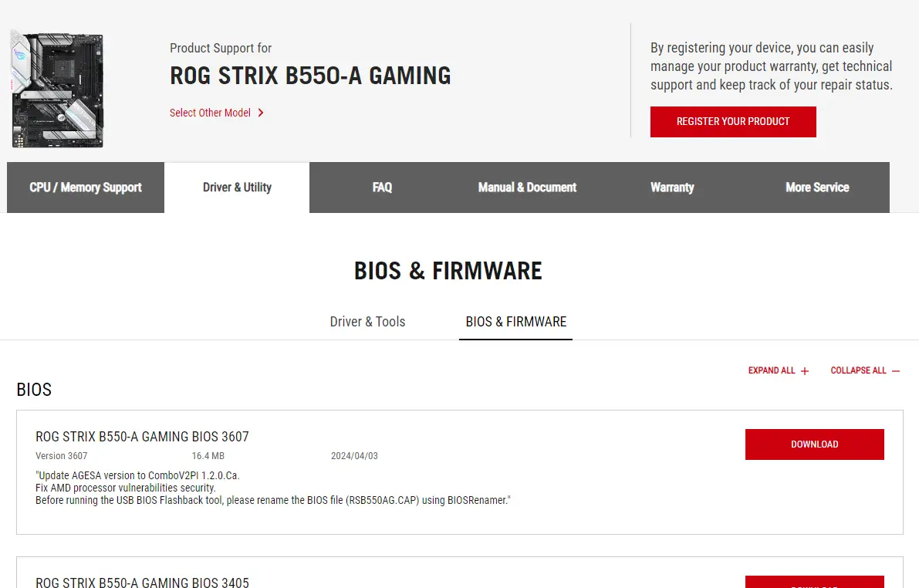919x588 pixels.
Task: Click the 'Update AGESA version to ComboV2PI 1.2.0.Ca.' line
Action: (x=137, y=475)
